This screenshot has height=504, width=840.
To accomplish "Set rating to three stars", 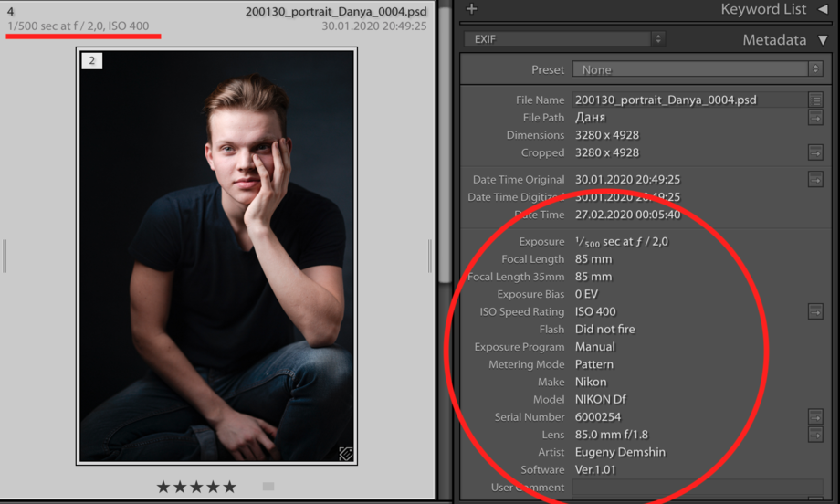I will point(196,487).
